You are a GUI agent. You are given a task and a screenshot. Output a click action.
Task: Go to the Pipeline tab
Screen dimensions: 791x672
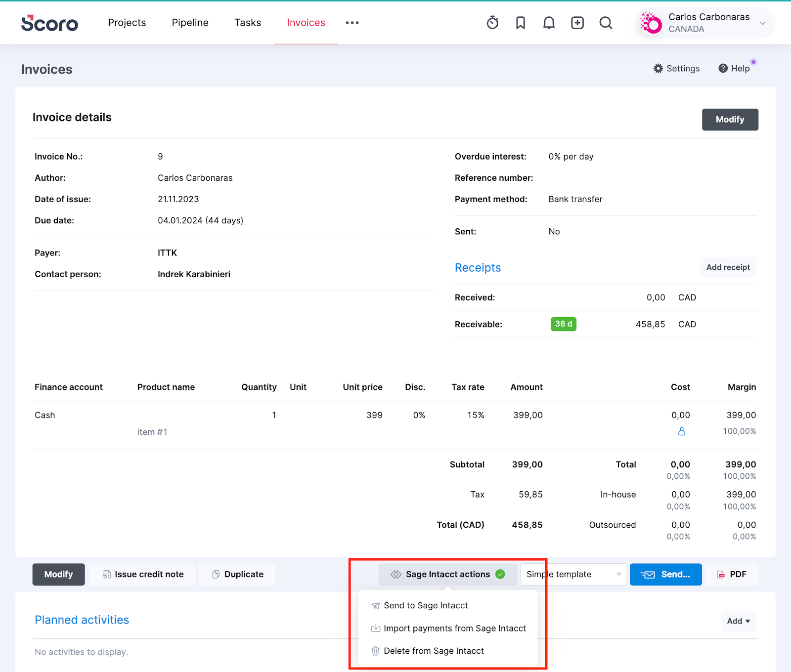click(x=190, y=23)
